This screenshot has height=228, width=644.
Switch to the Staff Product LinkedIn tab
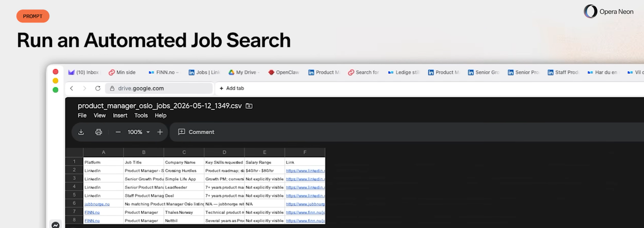coord(563,72)
